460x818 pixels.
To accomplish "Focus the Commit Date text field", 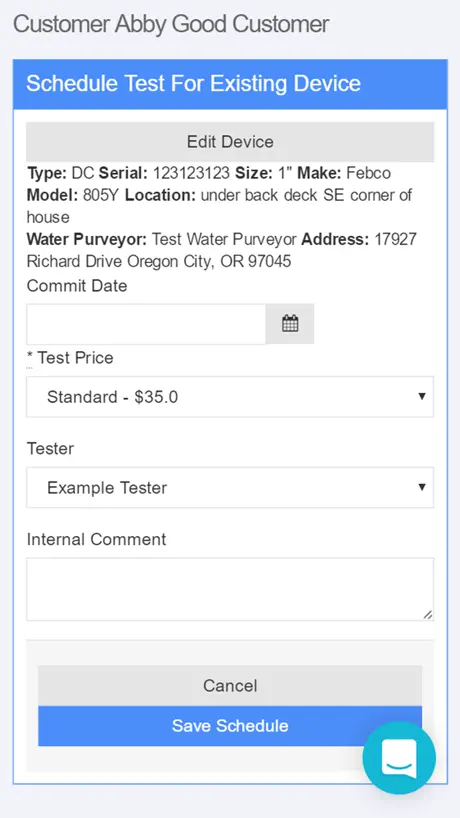I will pos(146,324).
